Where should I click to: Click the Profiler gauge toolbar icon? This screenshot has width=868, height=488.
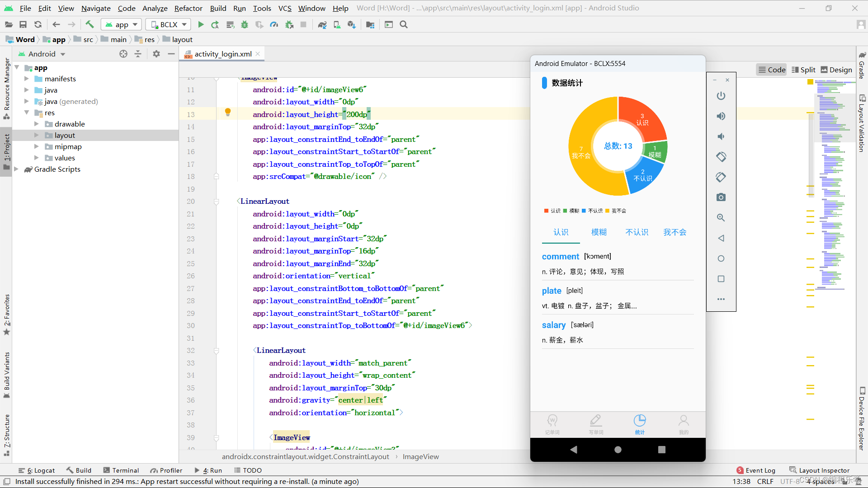(x=274, y=25)
